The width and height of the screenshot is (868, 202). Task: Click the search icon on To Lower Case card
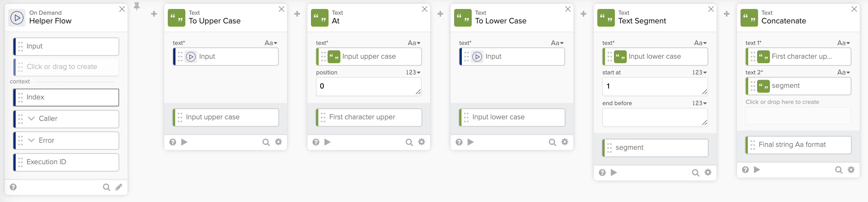[552, 142]
